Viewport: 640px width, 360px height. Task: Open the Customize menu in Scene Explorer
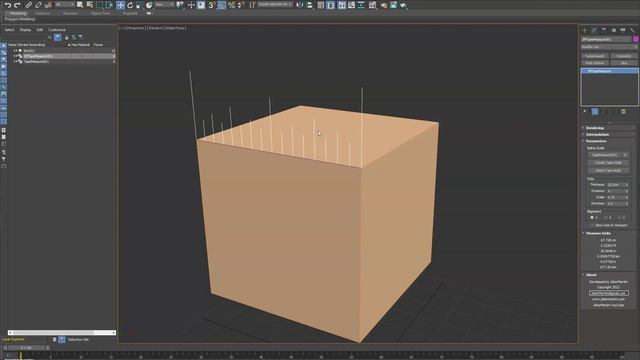57,30
